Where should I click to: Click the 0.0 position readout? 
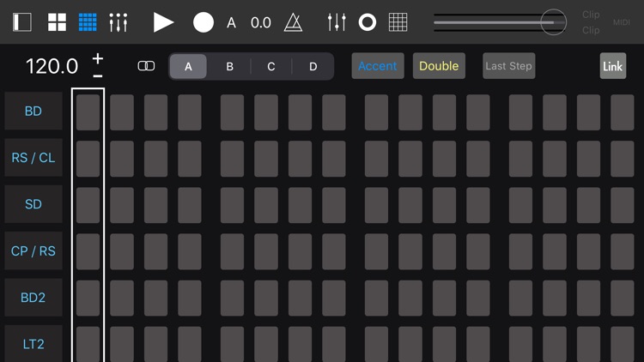pos(261,22)
